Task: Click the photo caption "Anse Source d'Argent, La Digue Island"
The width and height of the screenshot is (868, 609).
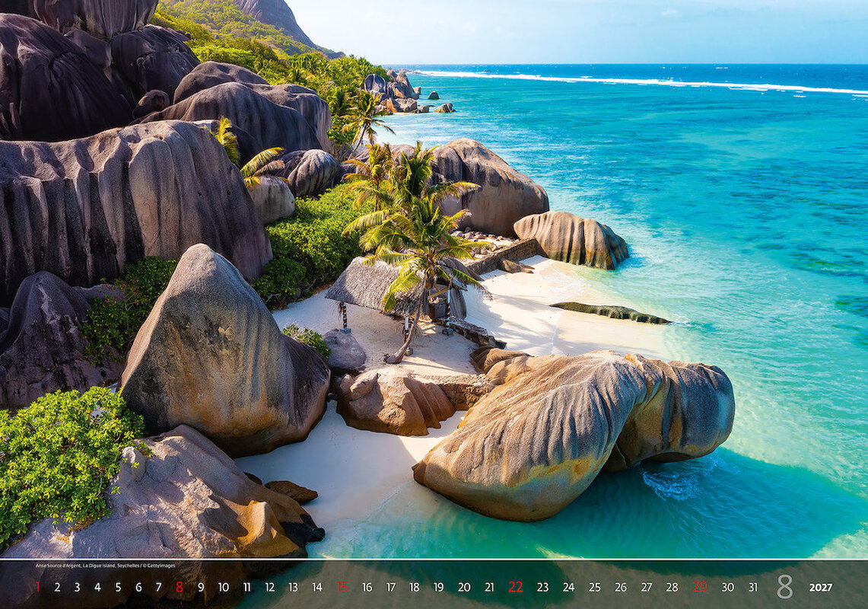Action: [75, 566]
